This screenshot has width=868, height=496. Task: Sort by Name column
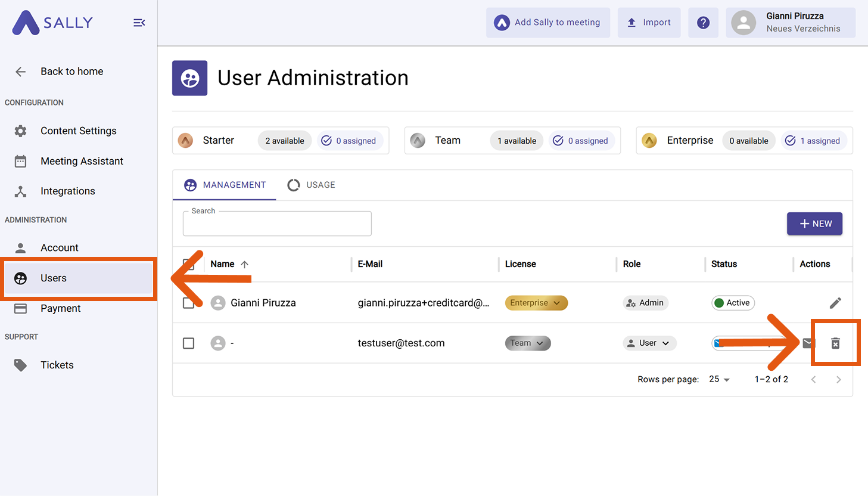point(222,264)
